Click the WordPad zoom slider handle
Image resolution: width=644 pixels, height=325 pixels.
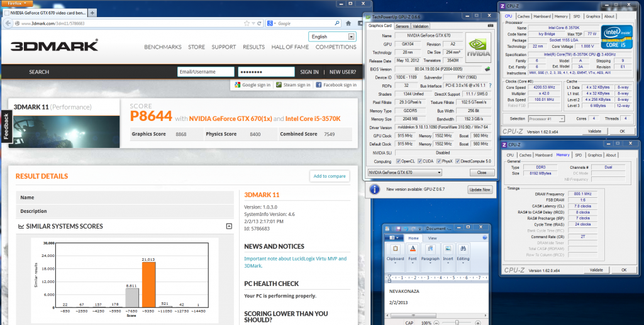click(x=457, y=323)
